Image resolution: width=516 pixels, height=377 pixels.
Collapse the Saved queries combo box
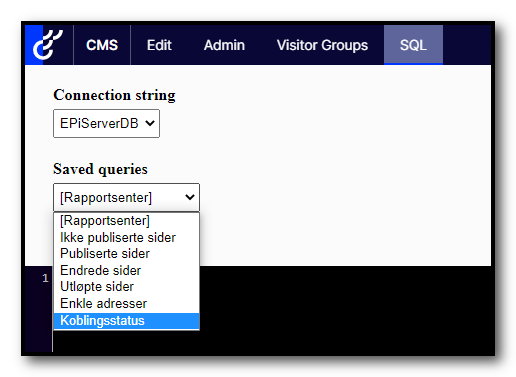tap(126, 197)
